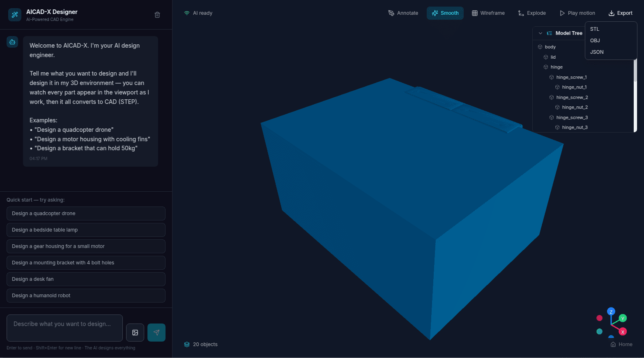This screenshot has width=644, height=358.
Task: Click the cube icon next to hinge_nut_1
Action: [557, 87]
